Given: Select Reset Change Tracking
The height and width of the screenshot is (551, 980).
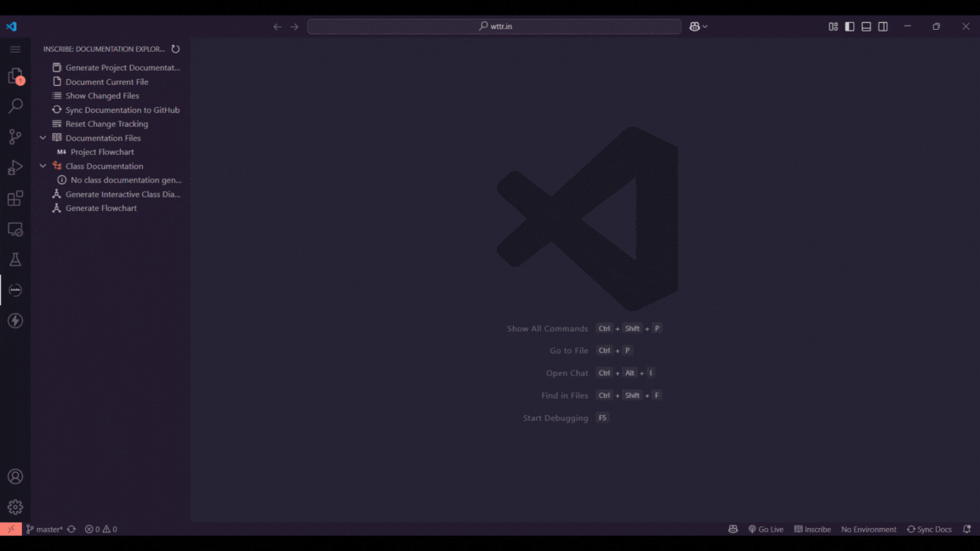Looking at the screenshot, I should (x=111, y=123).
